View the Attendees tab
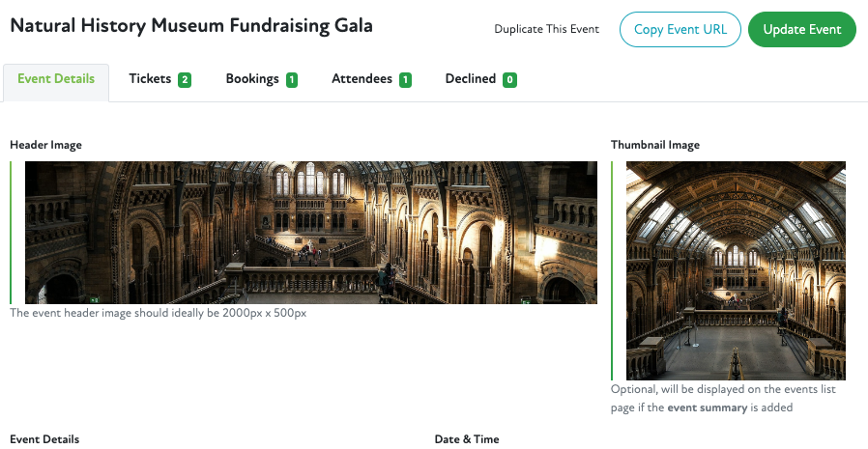 [362, 79]
